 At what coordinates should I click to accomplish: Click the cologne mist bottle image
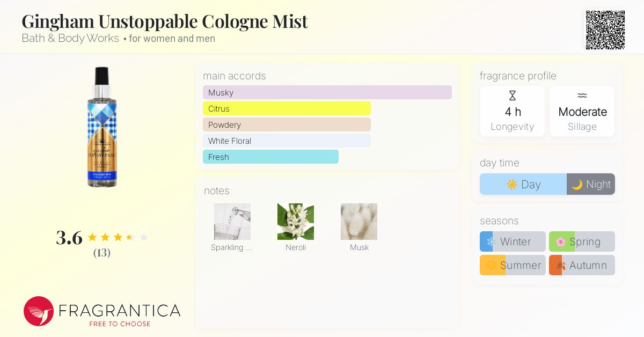(101, 127)
